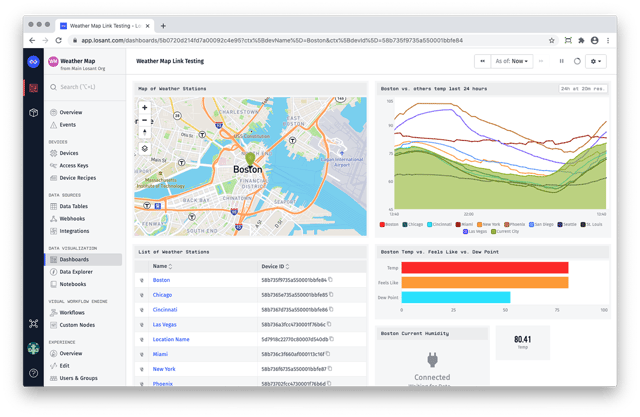
Task: Click the dashboard refresh circle icon
Action: 577,61
